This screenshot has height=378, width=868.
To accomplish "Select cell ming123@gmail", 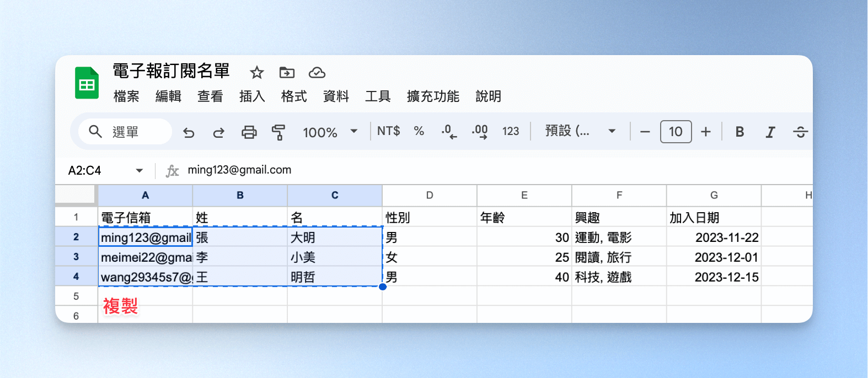I will pyautogui.click(x=146, y=237).
